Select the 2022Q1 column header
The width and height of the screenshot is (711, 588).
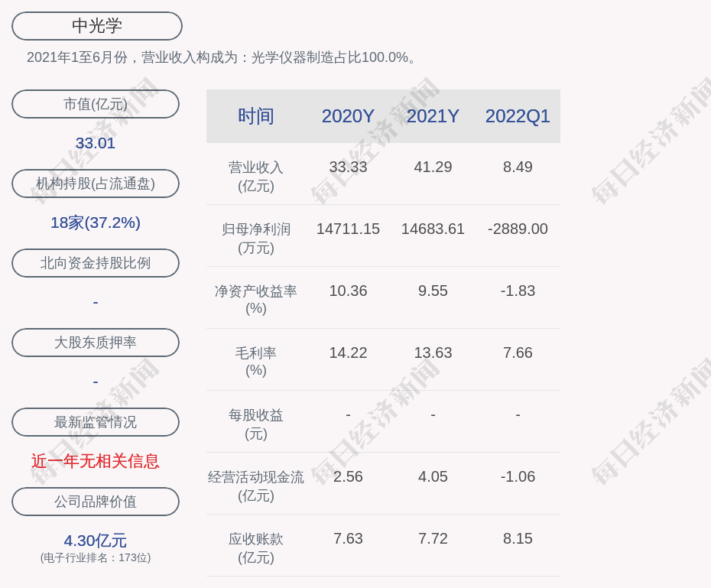tap(518, 116)
